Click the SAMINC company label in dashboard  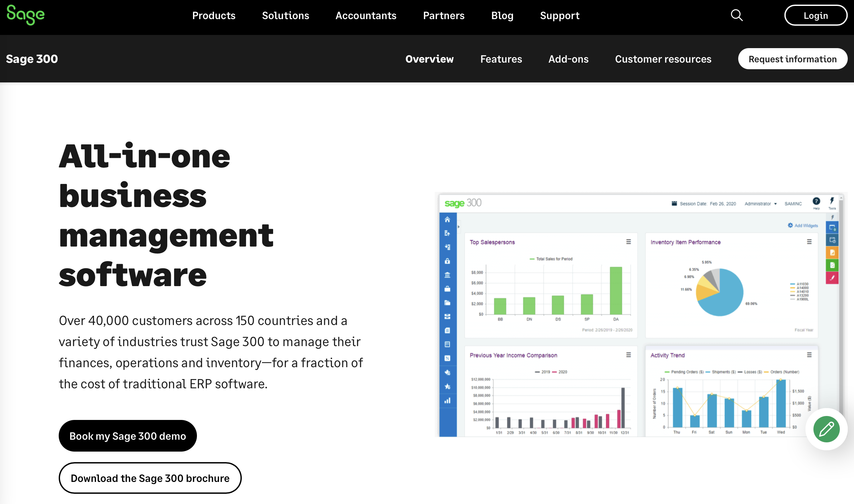pyautogui.click(x=793, y=204)
